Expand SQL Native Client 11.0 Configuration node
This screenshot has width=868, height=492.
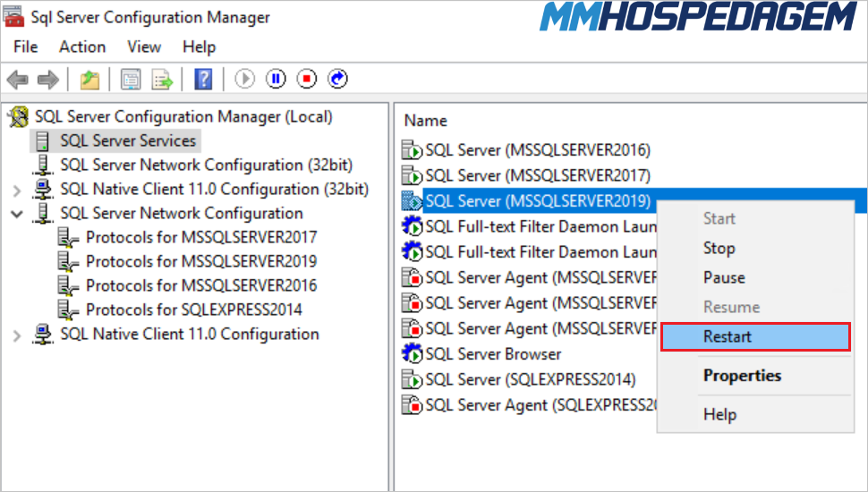tap(17, 335)
